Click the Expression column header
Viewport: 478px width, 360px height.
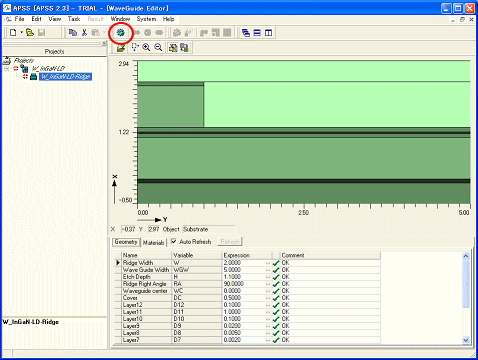[x=247, y=255]
